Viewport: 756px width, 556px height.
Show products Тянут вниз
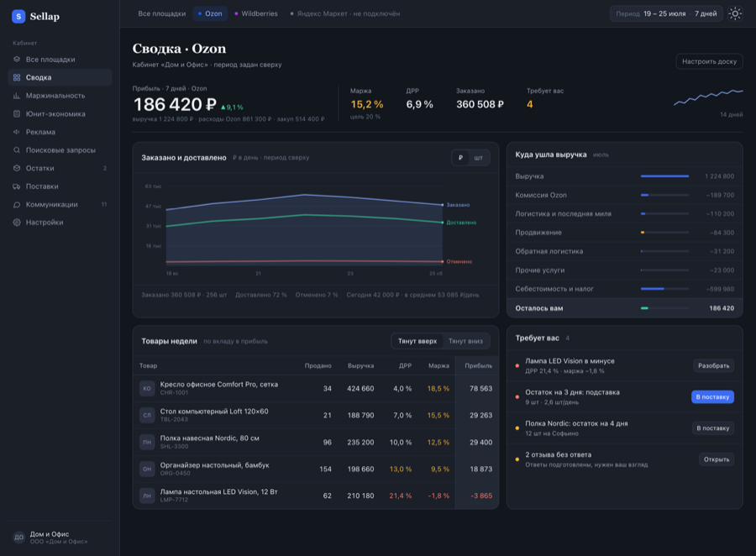465,341
